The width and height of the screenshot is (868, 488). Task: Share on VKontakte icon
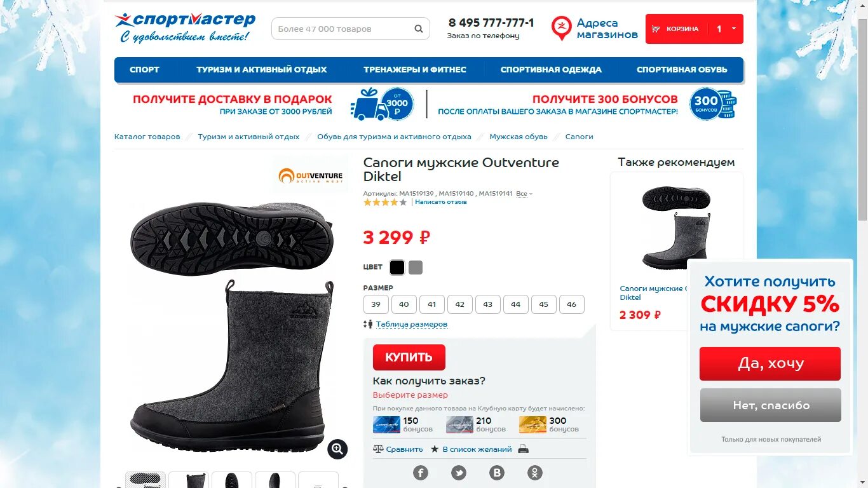[497, 473]
